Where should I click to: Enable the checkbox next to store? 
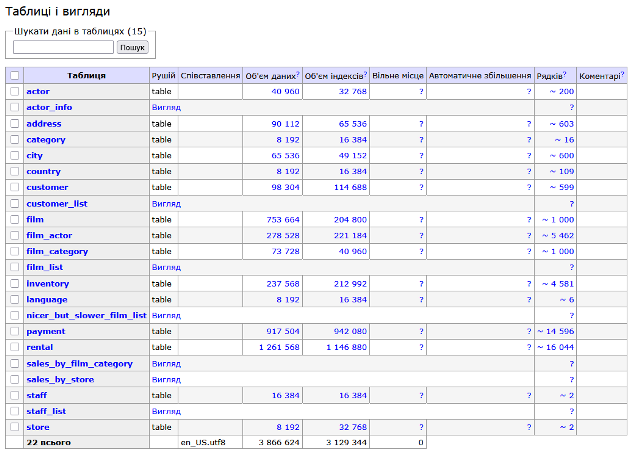tap(14, 427)
